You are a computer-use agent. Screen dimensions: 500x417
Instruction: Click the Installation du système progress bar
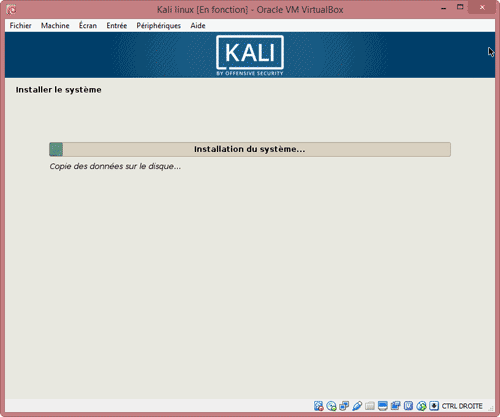point(250,149)
